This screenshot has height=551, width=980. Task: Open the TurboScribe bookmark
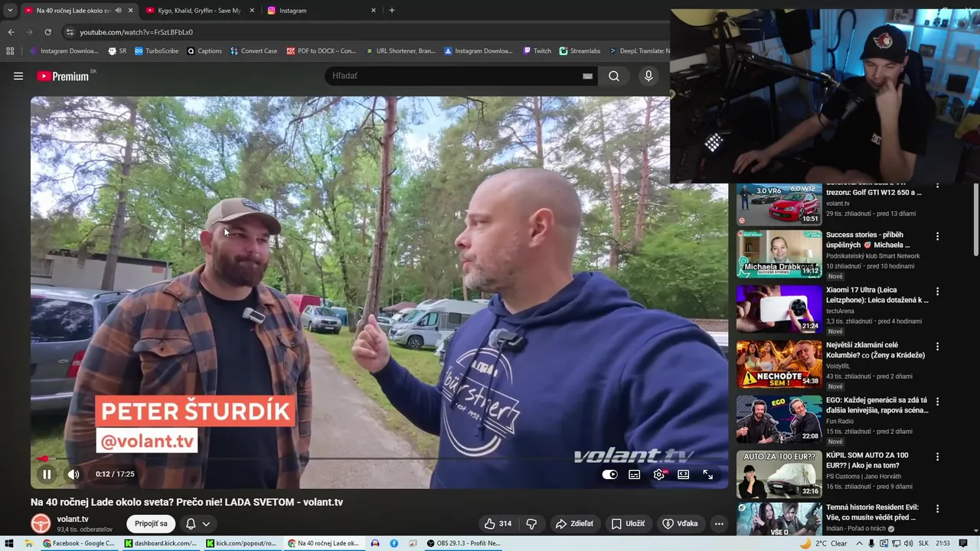(x=157, y=51)
